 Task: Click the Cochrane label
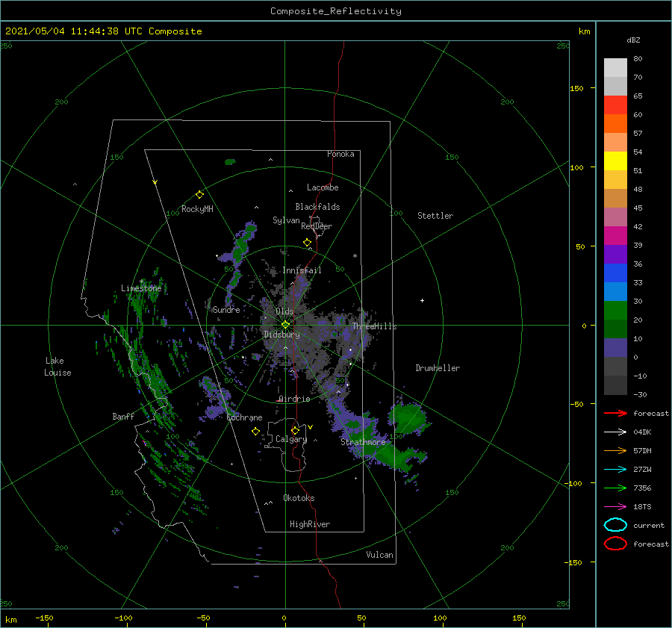(x=244, y=417)
